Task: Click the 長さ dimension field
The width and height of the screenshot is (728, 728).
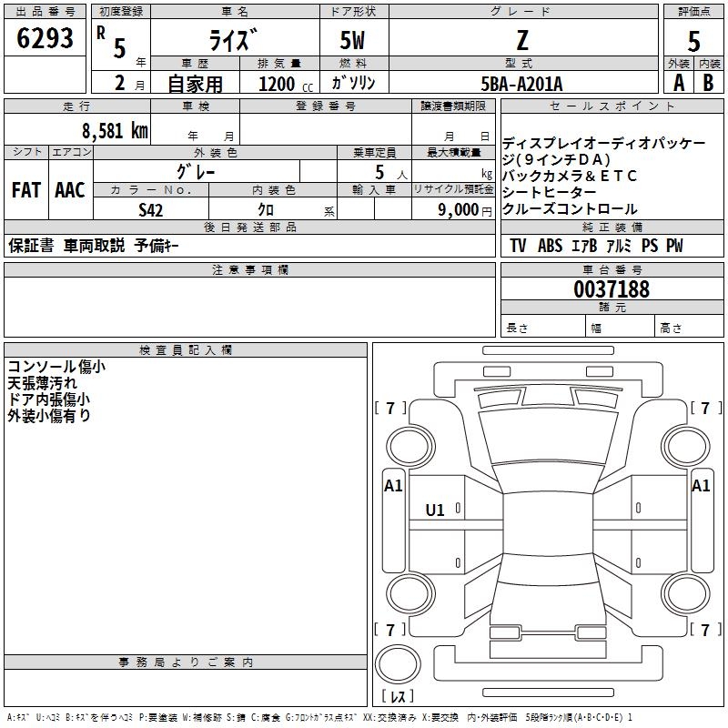Action: [543, 326]
